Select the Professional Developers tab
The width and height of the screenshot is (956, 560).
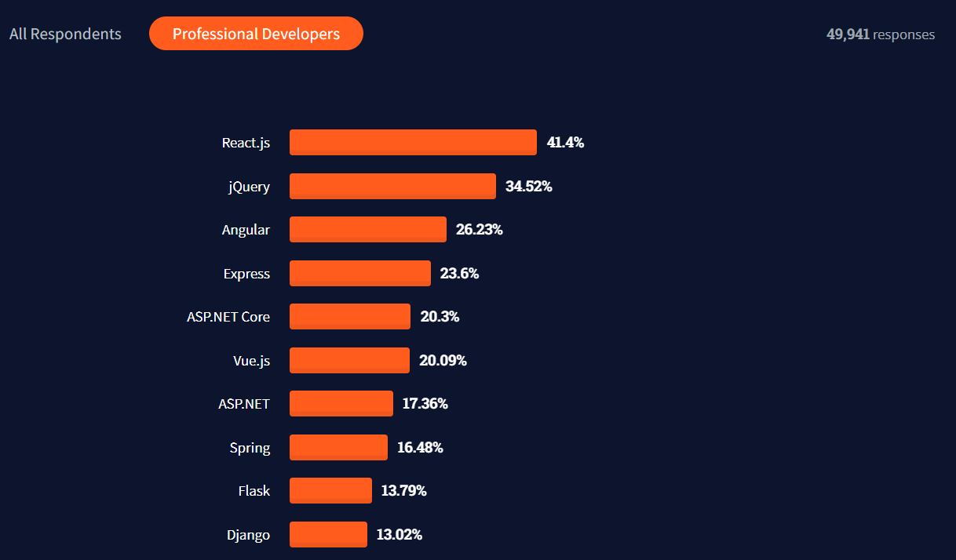pos(256,33)
